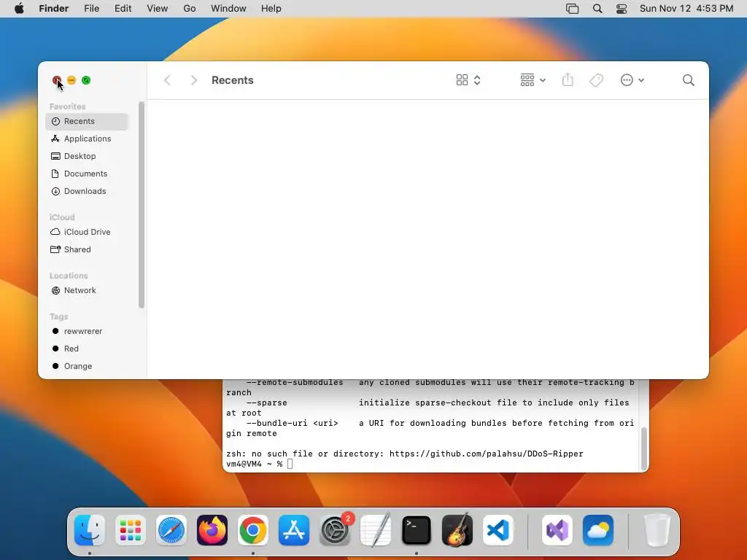Click the Edit Tags icon
The height and width of the screenshot is (560, 747).
596,80
